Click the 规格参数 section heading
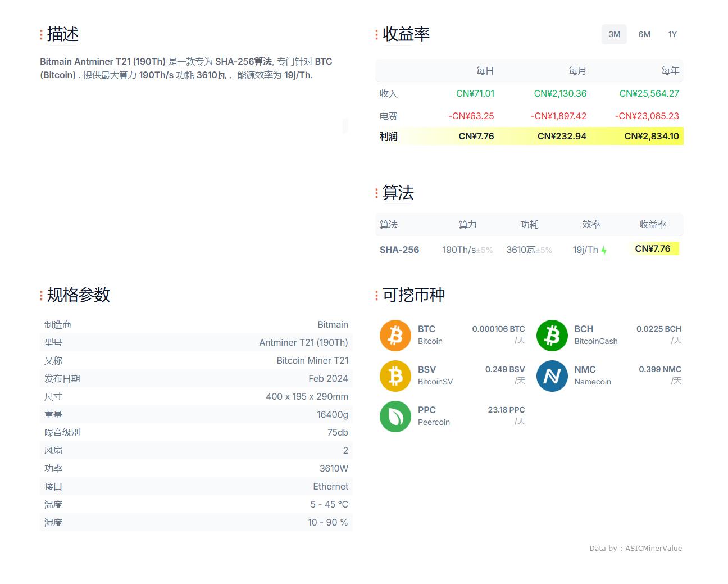Image resolution: width=728 pixels, height=584 pixels. pos(79,295)
